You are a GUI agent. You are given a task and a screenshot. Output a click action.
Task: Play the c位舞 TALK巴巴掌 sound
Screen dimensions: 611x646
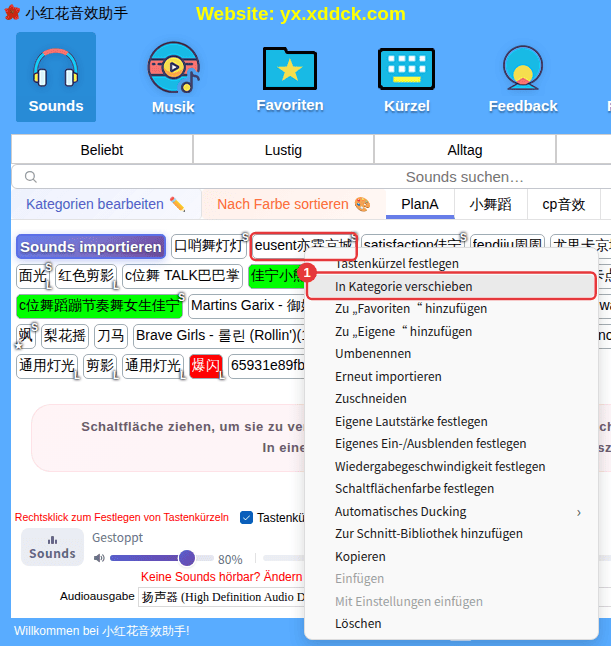tap(182, 276)
